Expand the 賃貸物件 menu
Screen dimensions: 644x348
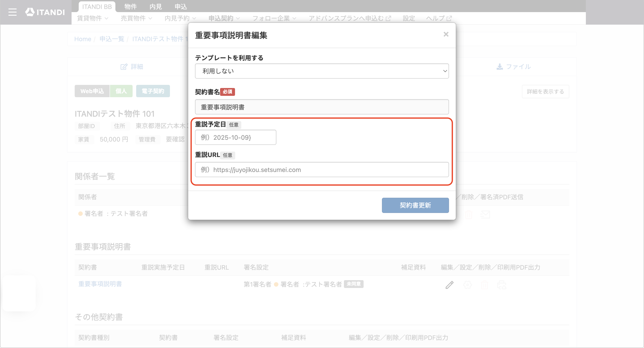click(x=93, y=18)
